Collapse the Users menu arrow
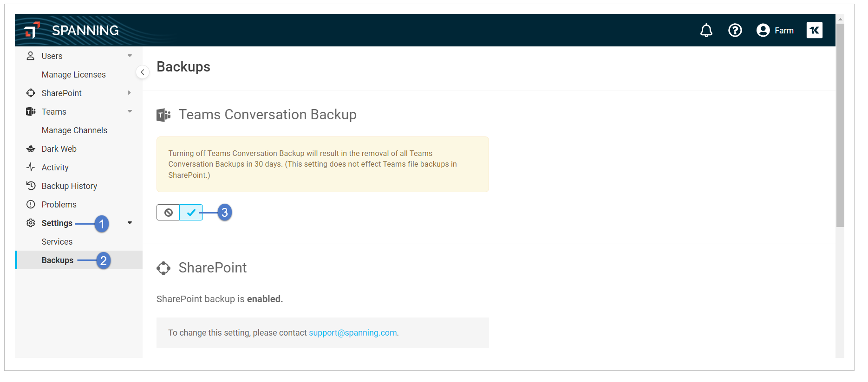The height and width of the screenshot is (382, 868). (130, 56)
